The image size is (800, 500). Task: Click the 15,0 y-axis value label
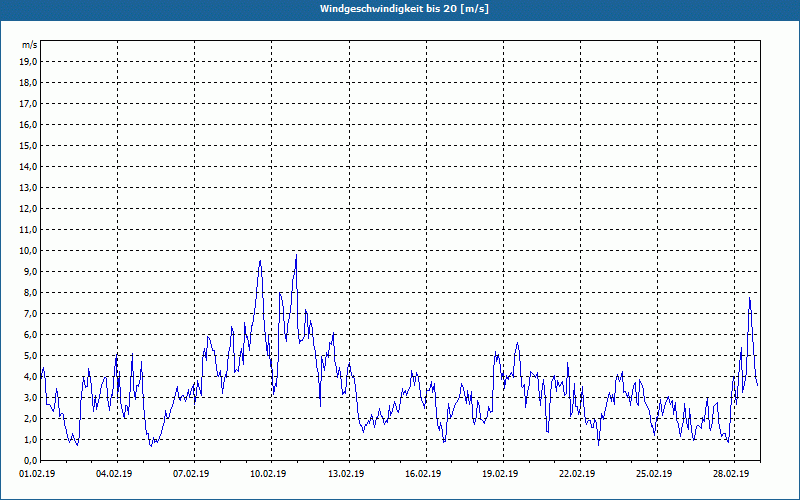(x=28, y=145)
